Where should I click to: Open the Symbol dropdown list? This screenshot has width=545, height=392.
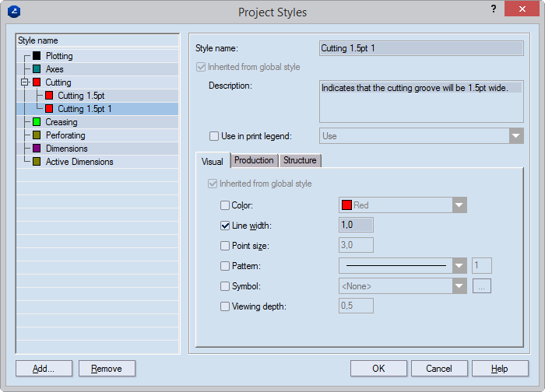pyautogui.click(x=459, y=286)
